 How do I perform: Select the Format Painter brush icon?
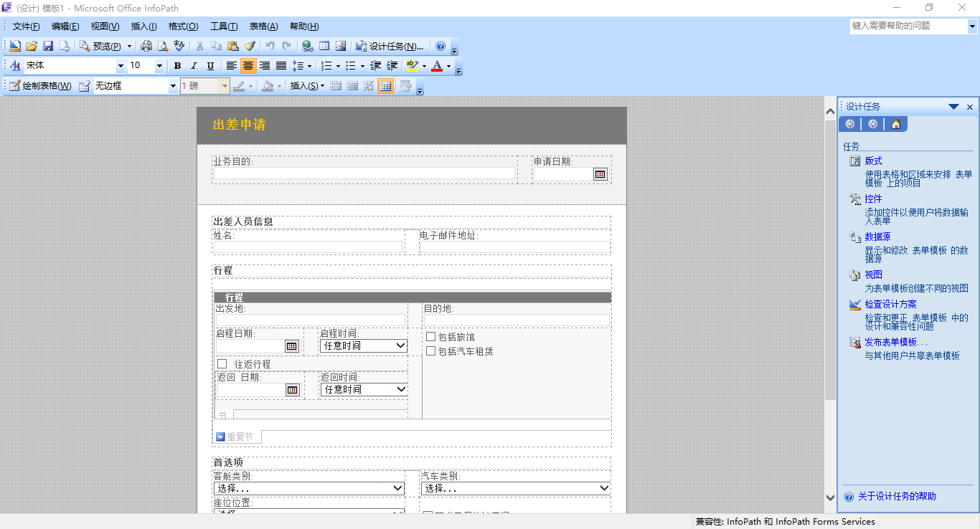tap(249, 46)
